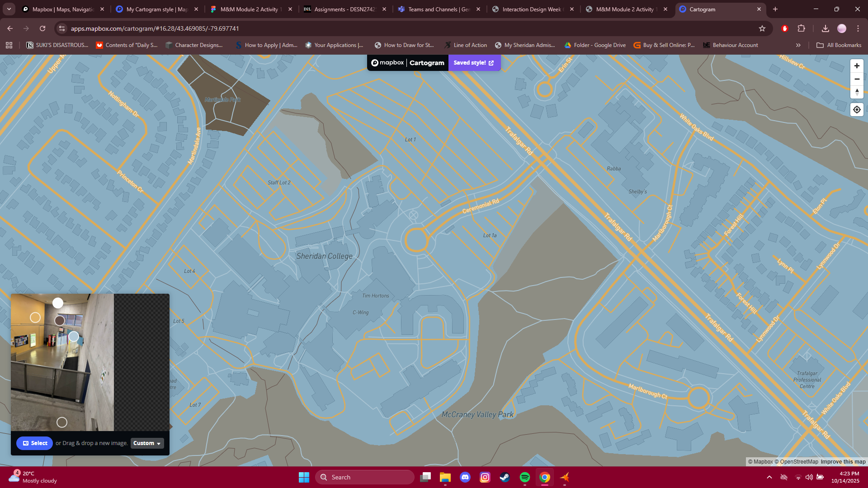Click the zoom in plus icon
The image size is (868, 488).
[x=857, y=66]
